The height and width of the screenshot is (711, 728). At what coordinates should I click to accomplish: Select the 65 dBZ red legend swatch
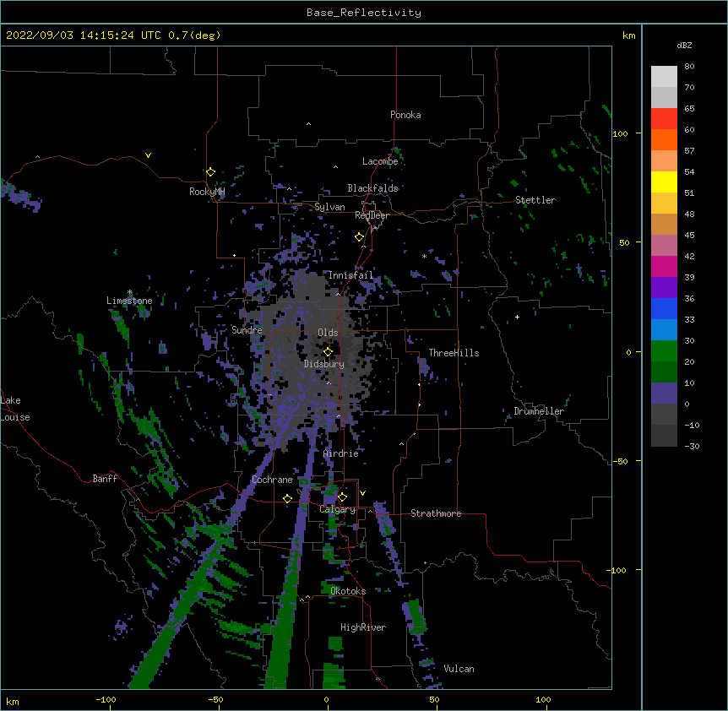pyautogui.click(x=664, y=119)
